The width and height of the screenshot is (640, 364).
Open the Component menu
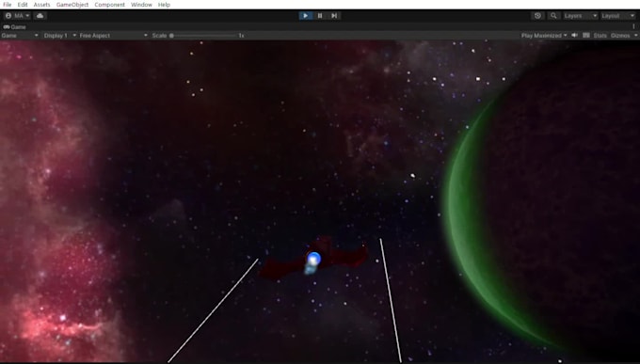click(x=109, y=5)
